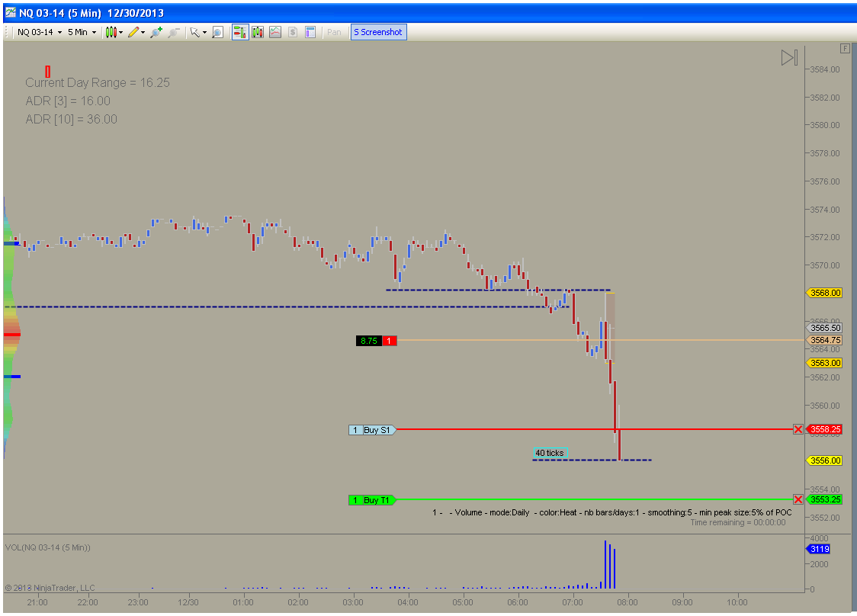Click the 3565.50 price marker
Image resolution: width=857 pixels, height=616 pixels.
point(825,328)
